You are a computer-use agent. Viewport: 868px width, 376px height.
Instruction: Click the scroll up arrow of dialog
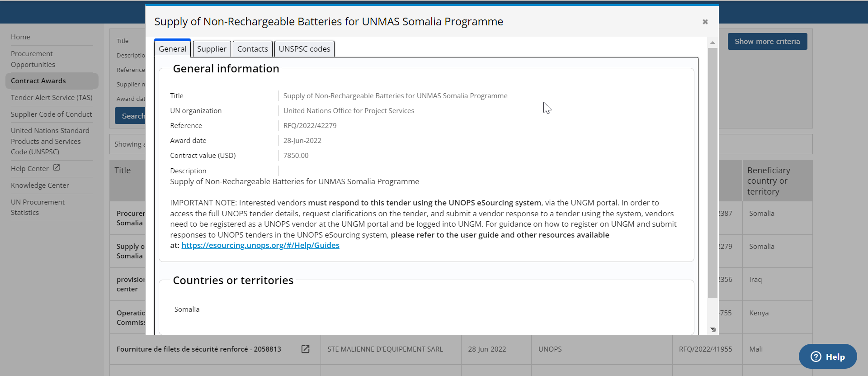tap(712, 43)
